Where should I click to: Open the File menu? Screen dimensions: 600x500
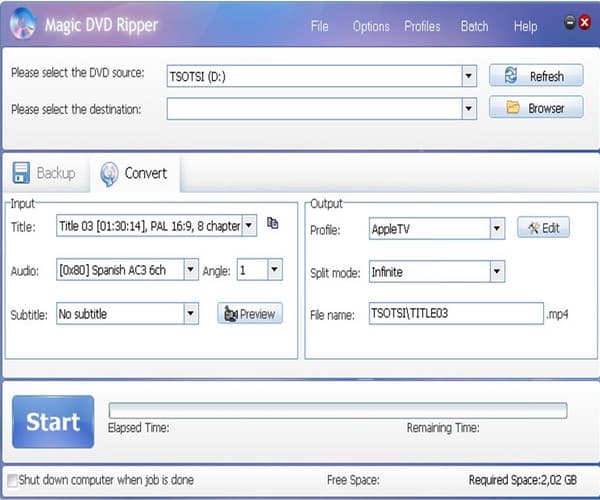tap(320, 26)
